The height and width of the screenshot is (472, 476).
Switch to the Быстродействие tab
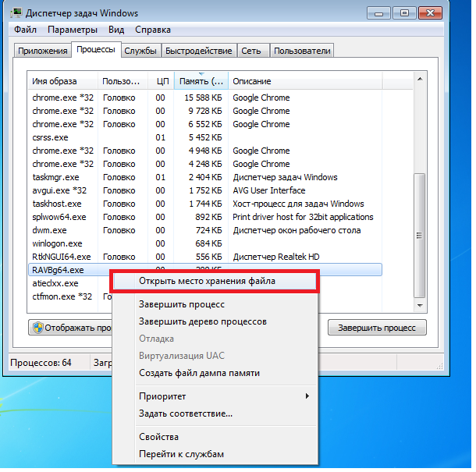click(198, 51)
